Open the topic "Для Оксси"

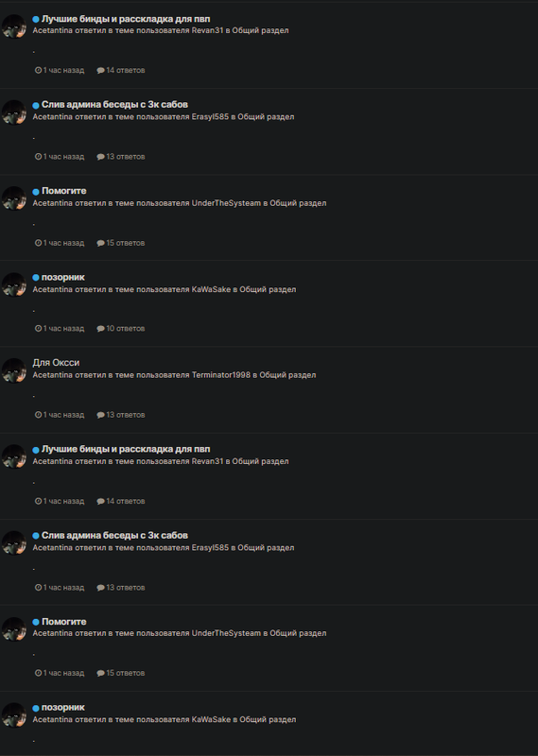point(56,363)
